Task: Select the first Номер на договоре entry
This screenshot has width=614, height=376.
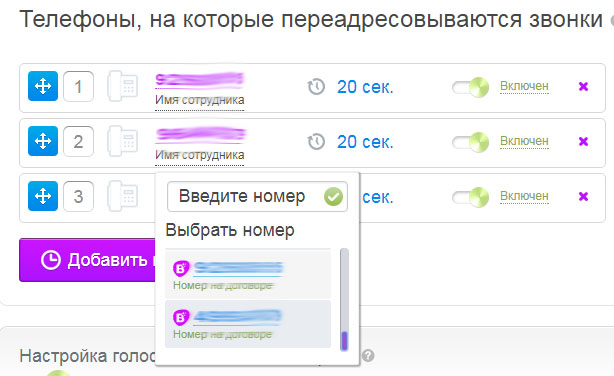Action: pos(248,275)
